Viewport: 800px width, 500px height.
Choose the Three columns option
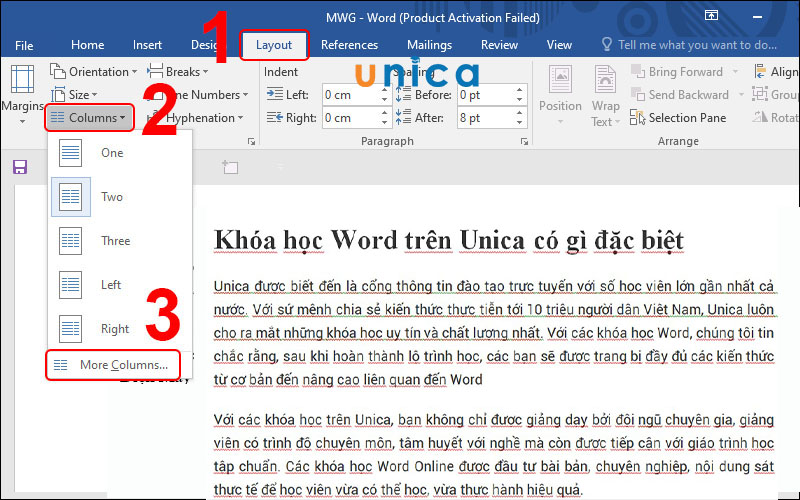(120, 241)
